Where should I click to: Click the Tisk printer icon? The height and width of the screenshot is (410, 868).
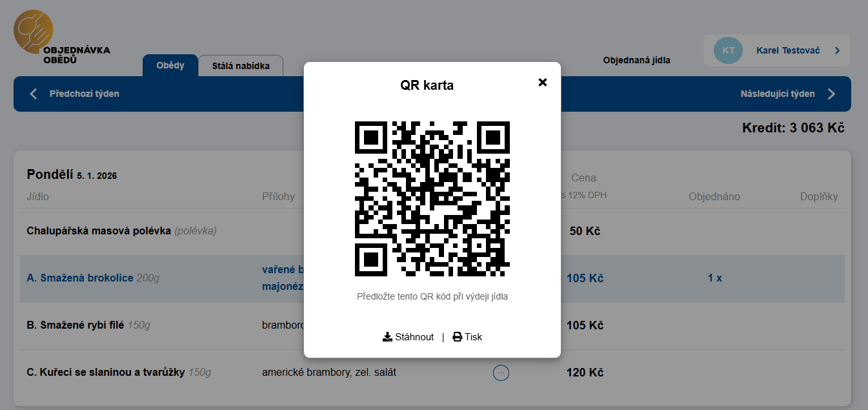point(457,337)
